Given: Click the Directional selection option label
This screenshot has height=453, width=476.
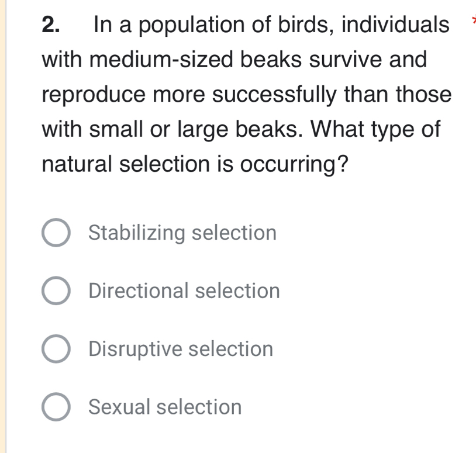Looking at the screenshot, I should [184, 291].
